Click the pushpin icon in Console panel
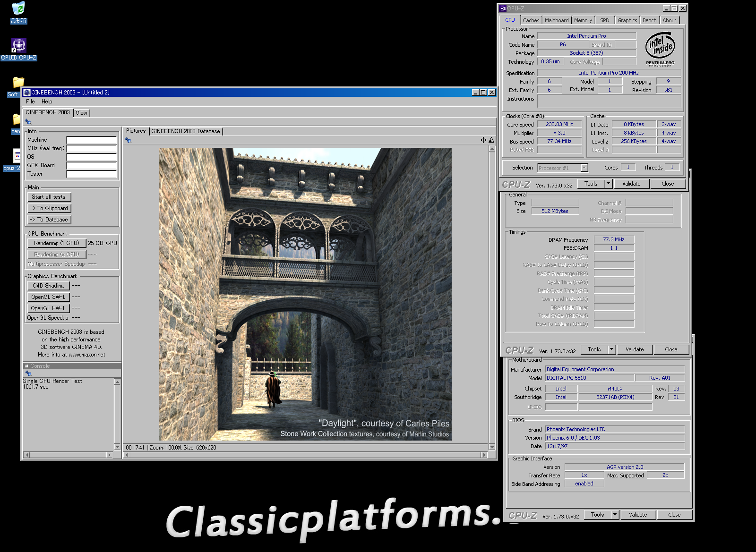The image size is (756, 552). point(28,374)
